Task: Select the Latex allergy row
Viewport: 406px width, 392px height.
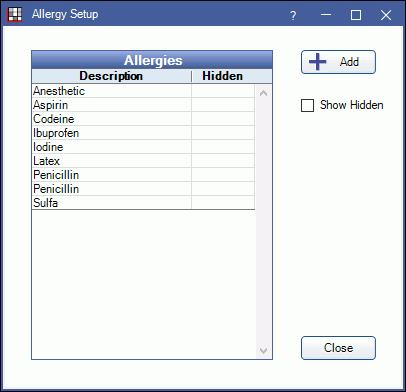Action: [143, 161]
